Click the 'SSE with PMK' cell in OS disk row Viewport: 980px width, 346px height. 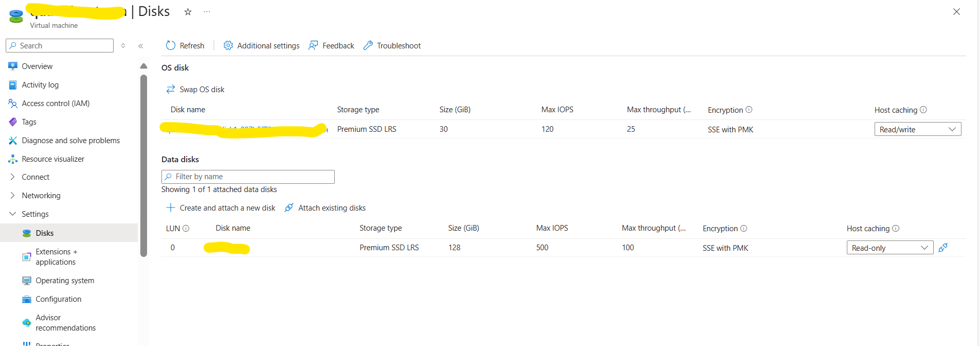[x=730, y=130]
